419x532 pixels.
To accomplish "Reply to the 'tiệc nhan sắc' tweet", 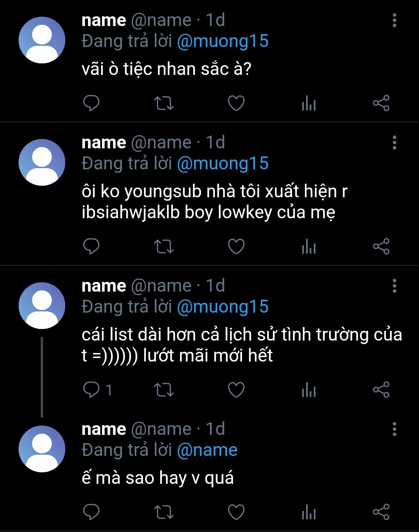I will click(x=92, y=103).
